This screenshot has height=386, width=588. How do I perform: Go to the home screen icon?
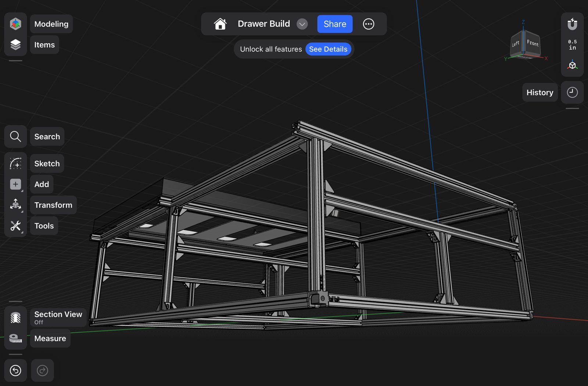click(x=220, y=24)
